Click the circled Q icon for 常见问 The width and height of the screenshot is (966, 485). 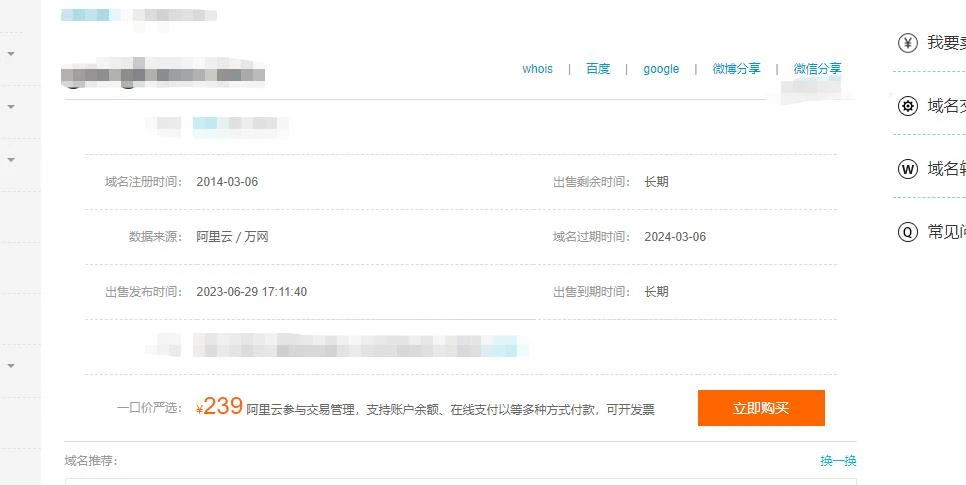pyautogui.click(x=907, y=232)
